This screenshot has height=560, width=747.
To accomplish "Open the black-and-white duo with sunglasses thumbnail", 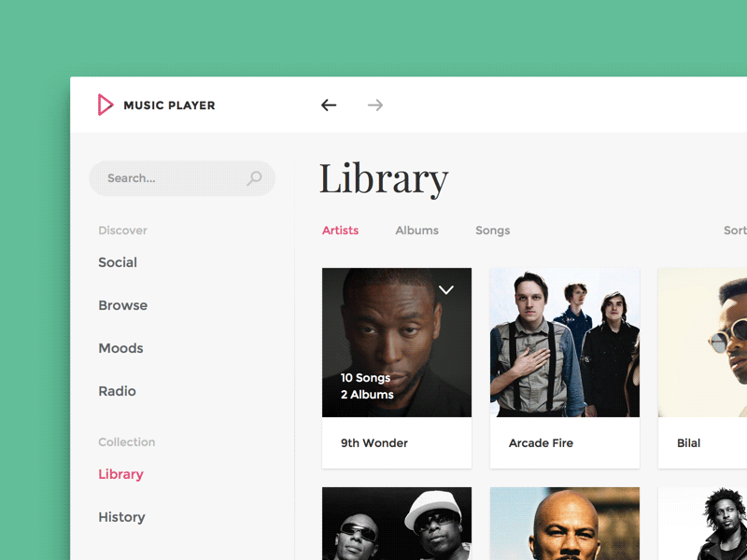I will [x=397, y=524].
